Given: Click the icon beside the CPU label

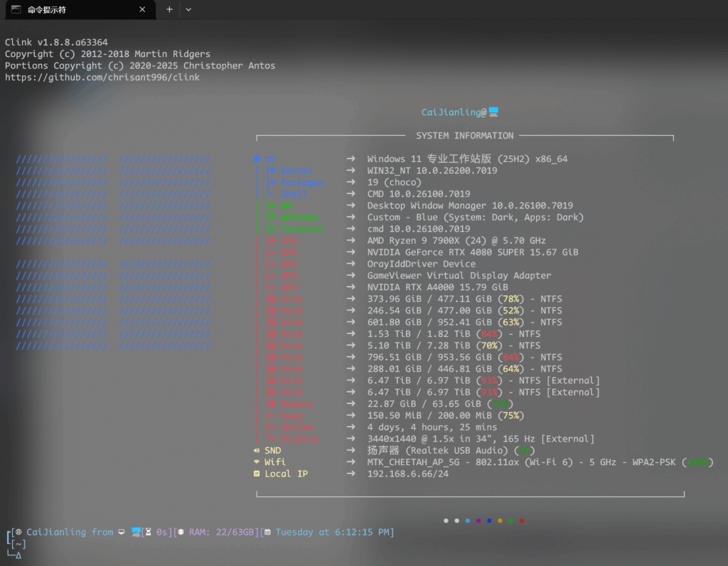Looking at the screenshot, I should [272, 241].
